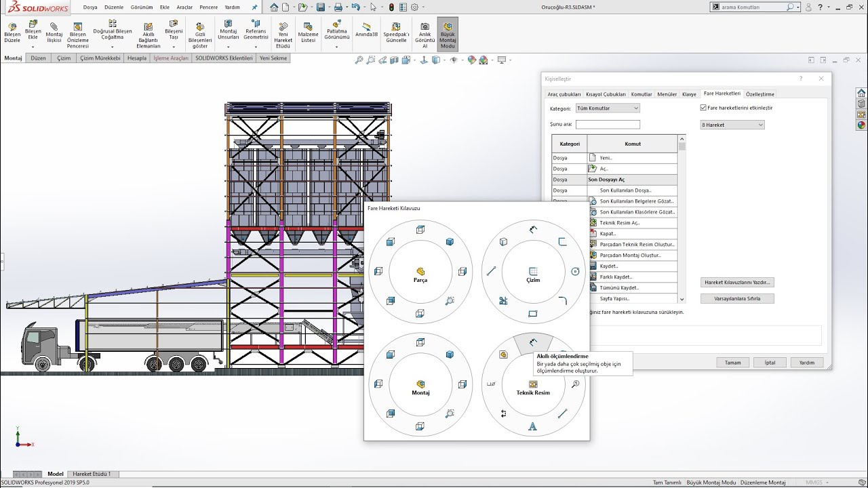
Task: Switch to SOLIDWORKS Eklentileri tab
Action: pos(224,58)
